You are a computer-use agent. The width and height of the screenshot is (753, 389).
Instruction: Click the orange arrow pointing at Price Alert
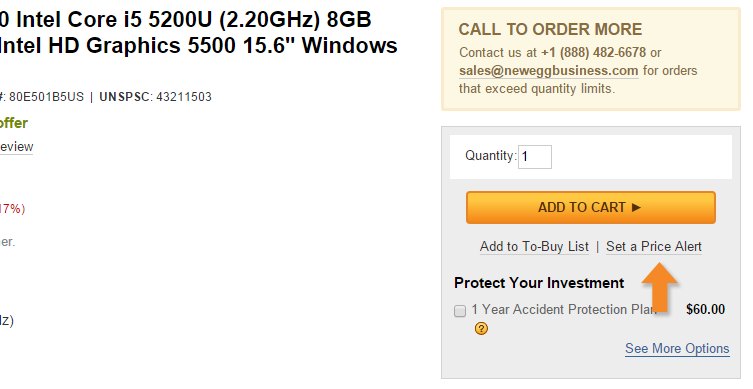tap(660, 286)
